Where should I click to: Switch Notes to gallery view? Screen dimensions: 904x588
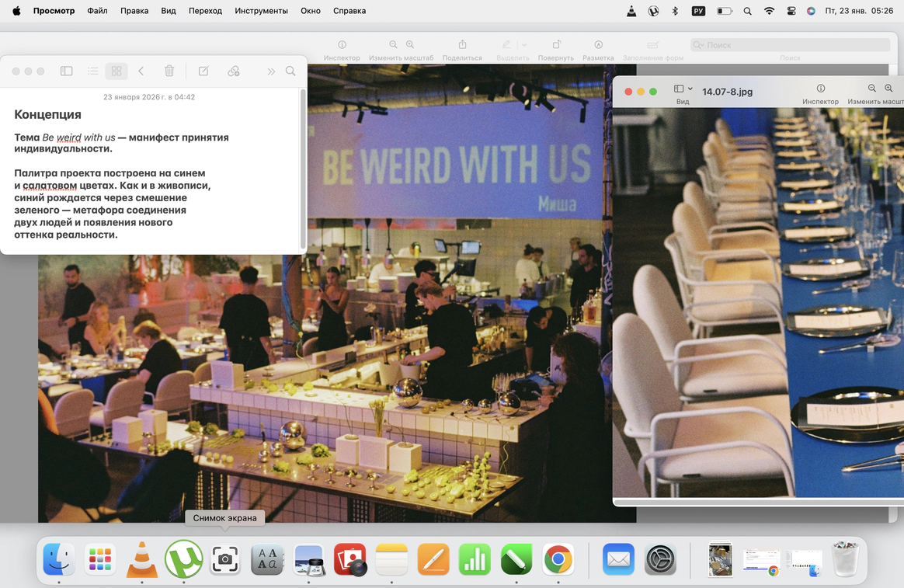click(x=116, y=71)
